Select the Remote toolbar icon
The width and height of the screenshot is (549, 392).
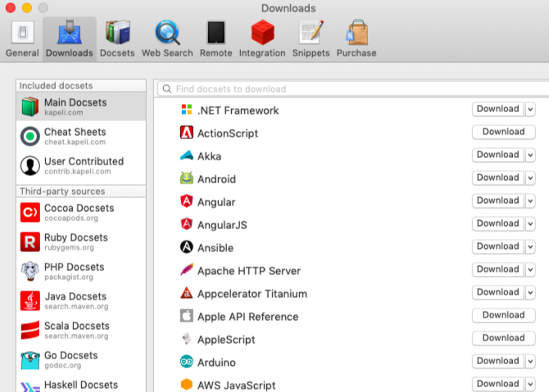point(216,38)
